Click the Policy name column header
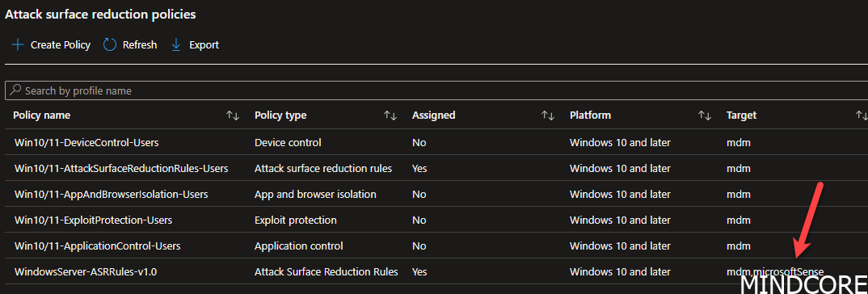Image resolution: width=868 pixels, height=294 pixels. click(x=41, y=115)
